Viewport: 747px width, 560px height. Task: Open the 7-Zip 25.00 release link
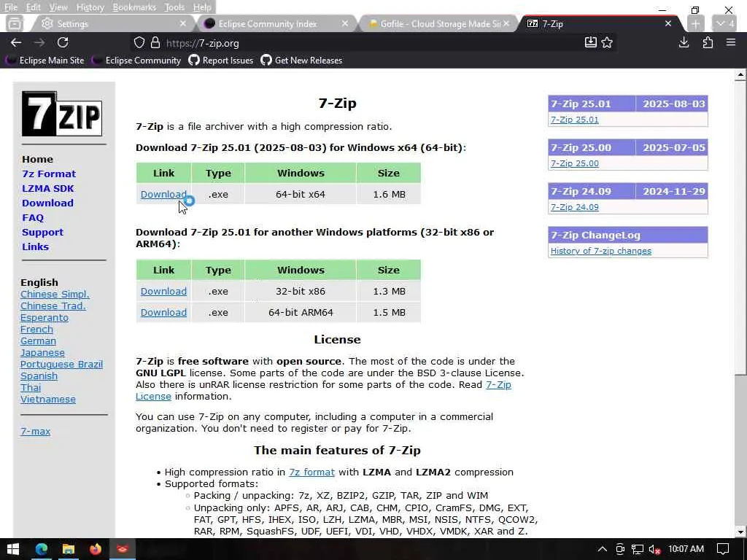point(575,163)
